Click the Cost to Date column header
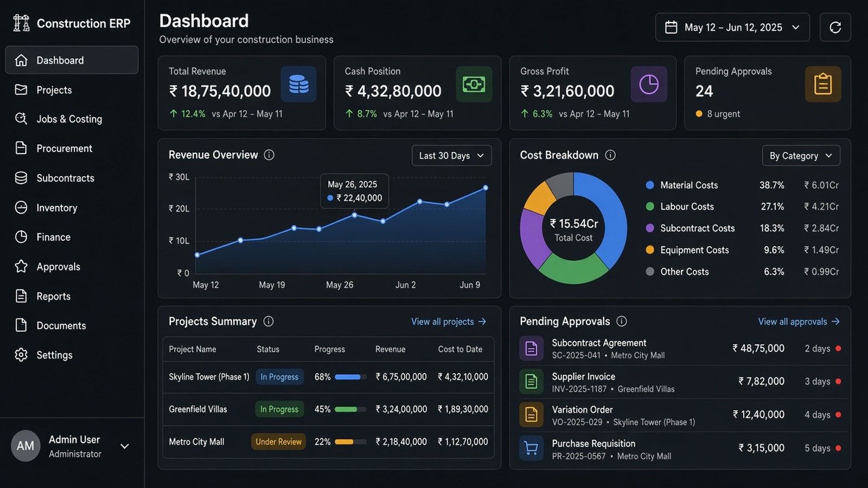Viewport: 868px width, 488px height. coord(460,349)
